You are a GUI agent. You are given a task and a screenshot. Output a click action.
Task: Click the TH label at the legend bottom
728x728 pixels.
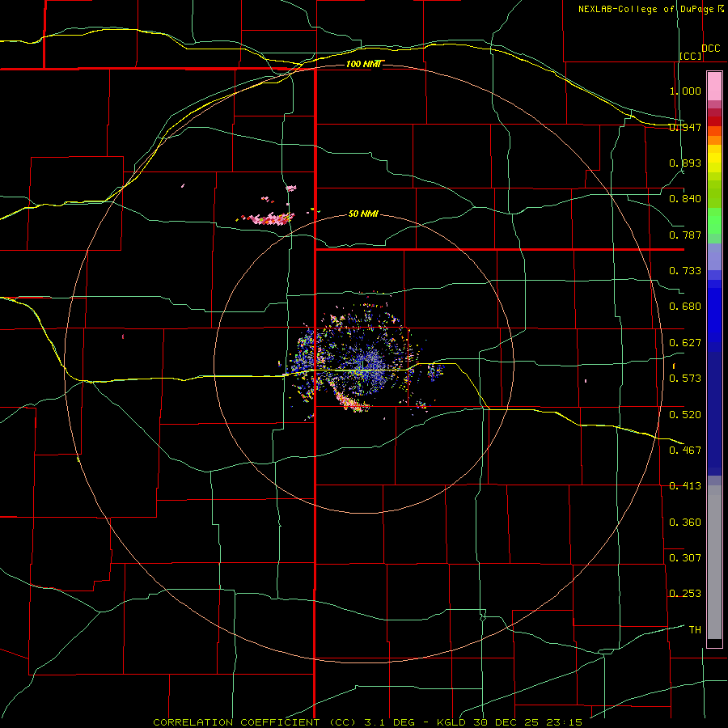(695, 630)
